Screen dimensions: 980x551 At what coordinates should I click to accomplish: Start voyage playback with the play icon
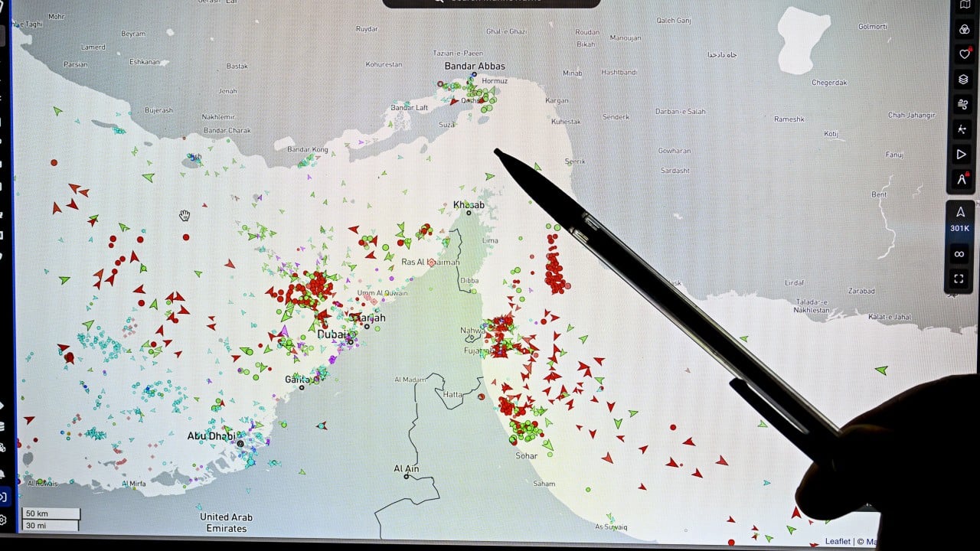click(x=962, y=154)
